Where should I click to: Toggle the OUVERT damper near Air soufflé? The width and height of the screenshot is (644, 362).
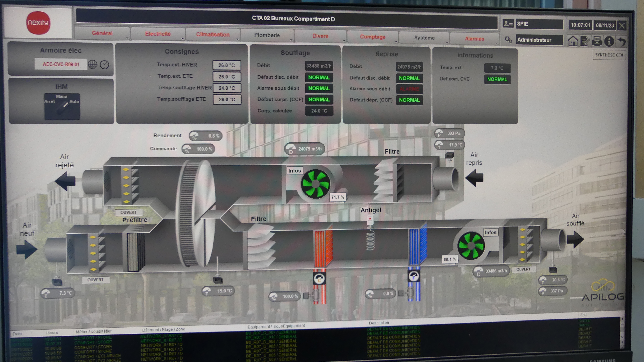tap(523, 269)
